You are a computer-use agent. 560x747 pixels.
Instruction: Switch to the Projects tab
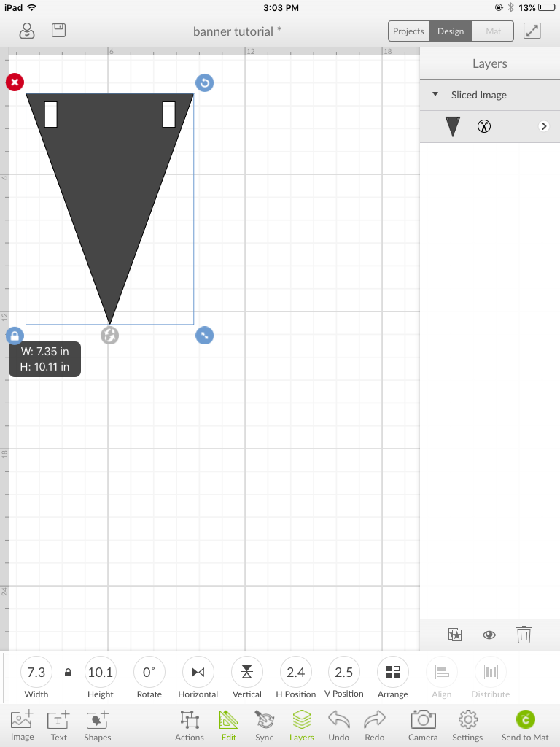408,31
